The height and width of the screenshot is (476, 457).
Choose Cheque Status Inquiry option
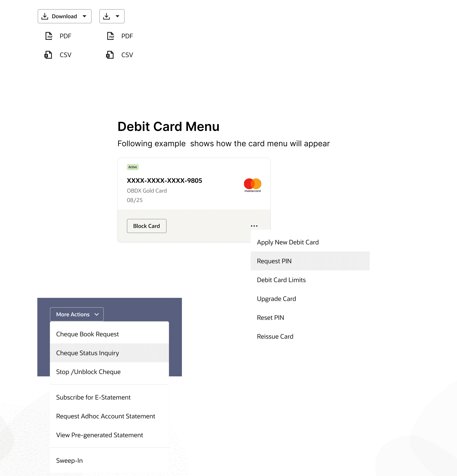coord(87,353)
